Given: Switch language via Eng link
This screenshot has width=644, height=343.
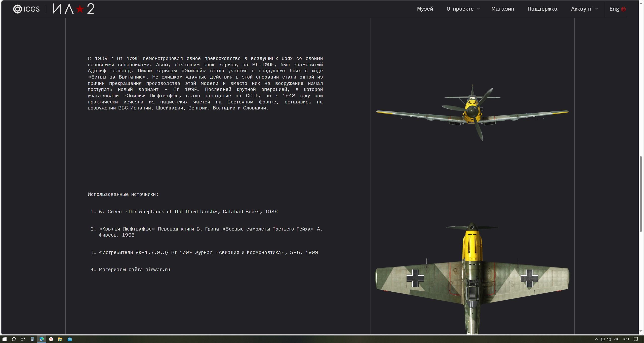Looking at the screenshot, I should [x=614, y=9].
